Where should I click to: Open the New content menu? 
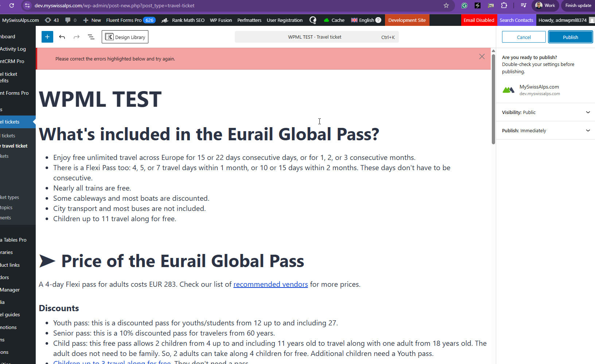[x=92, y=20]
